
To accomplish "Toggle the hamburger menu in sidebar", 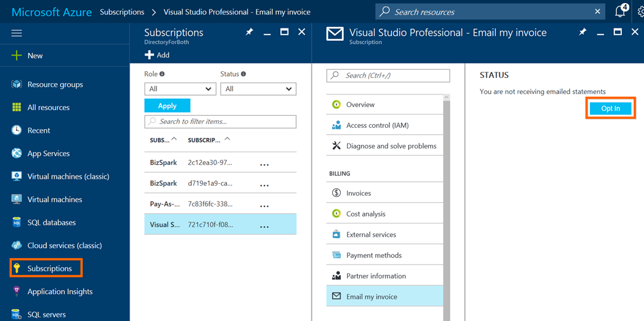I will pos(17,33).
